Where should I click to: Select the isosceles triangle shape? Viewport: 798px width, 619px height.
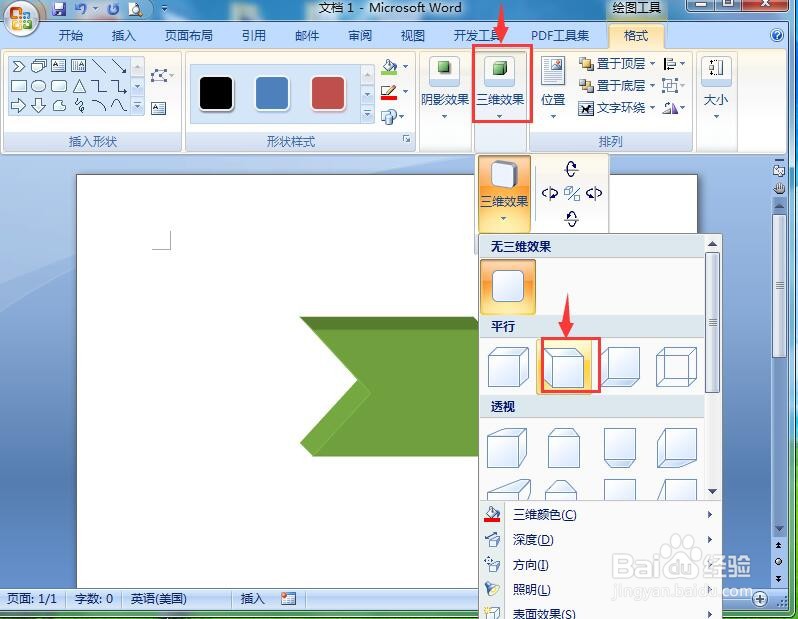point(79,86)
